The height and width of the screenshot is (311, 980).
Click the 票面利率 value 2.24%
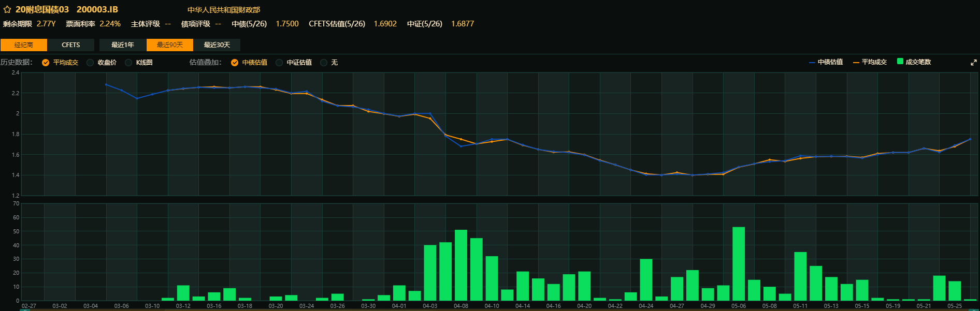coord(110,24)
